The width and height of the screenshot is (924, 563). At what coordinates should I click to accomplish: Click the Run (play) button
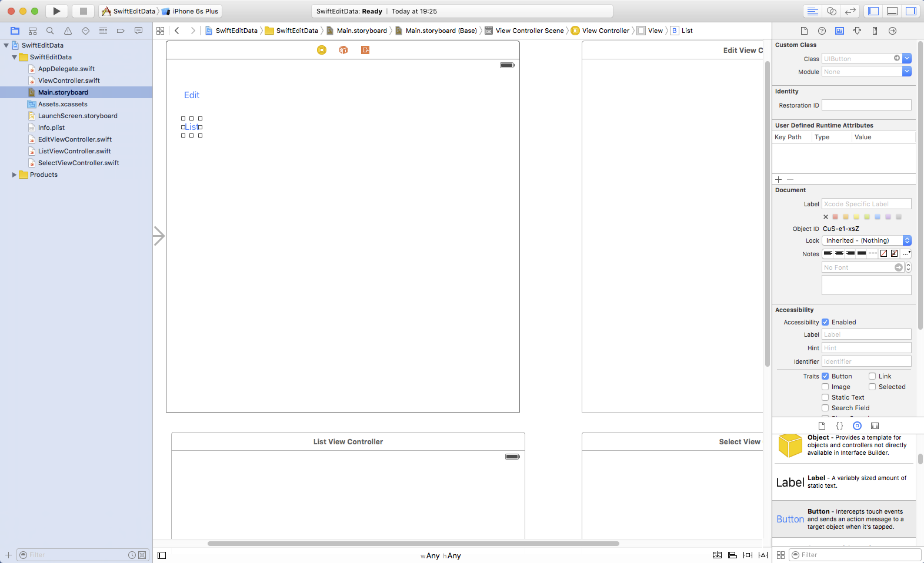tap(56, 11)
